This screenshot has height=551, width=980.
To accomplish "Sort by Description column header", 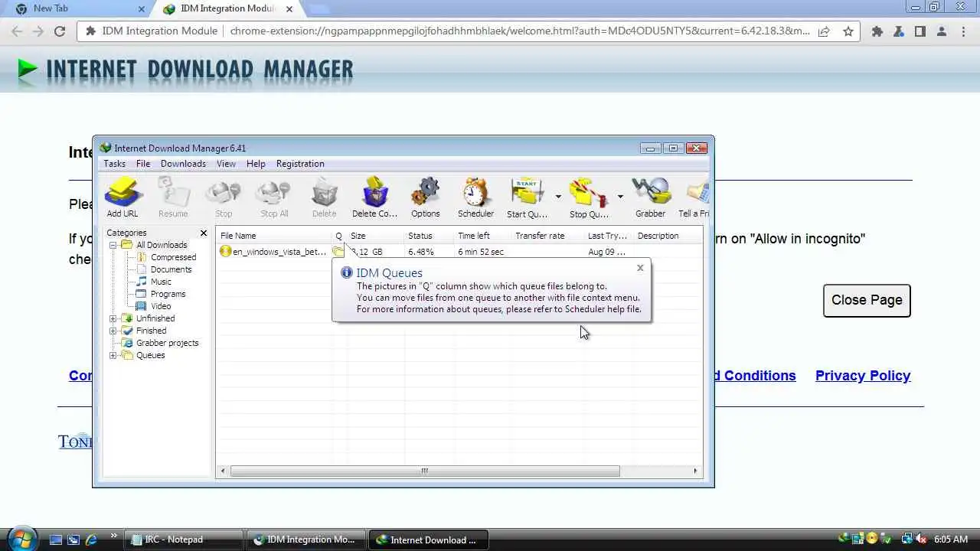I will 668,236.
